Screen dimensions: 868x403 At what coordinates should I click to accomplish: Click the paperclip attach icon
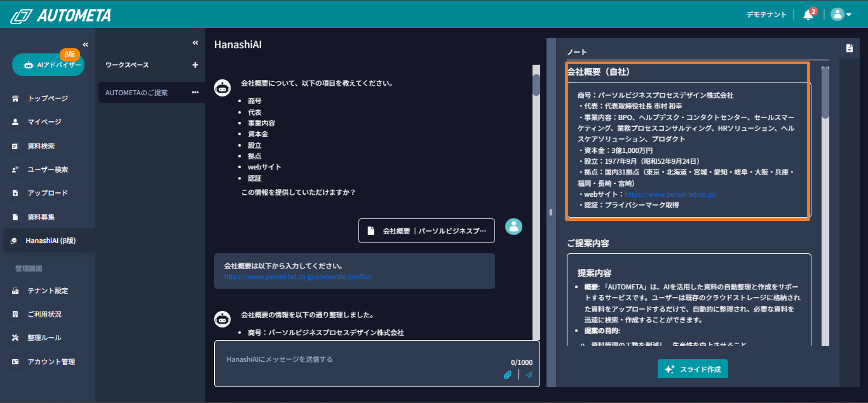pos(507,375)
